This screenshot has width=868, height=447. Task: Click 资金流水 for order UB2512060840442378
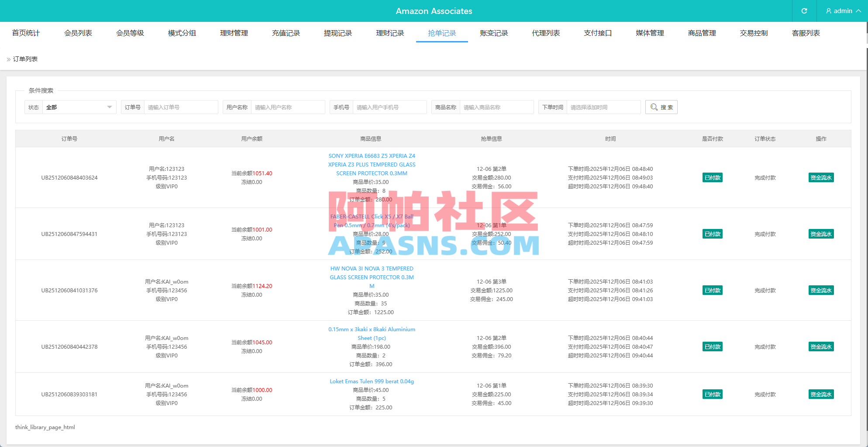pos(821,347)
